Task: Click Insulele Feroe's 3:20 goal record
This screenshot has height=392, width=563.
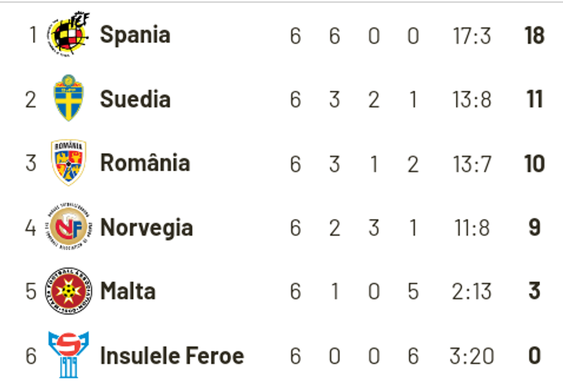Action: 472,356
